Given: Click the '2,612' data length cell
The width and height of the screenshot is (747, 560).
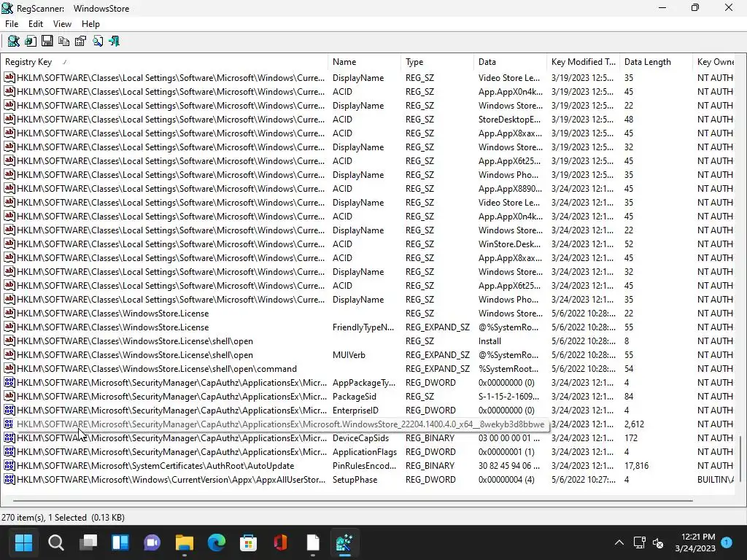Looking at the screenshot, I should click(x=634, y=424).
